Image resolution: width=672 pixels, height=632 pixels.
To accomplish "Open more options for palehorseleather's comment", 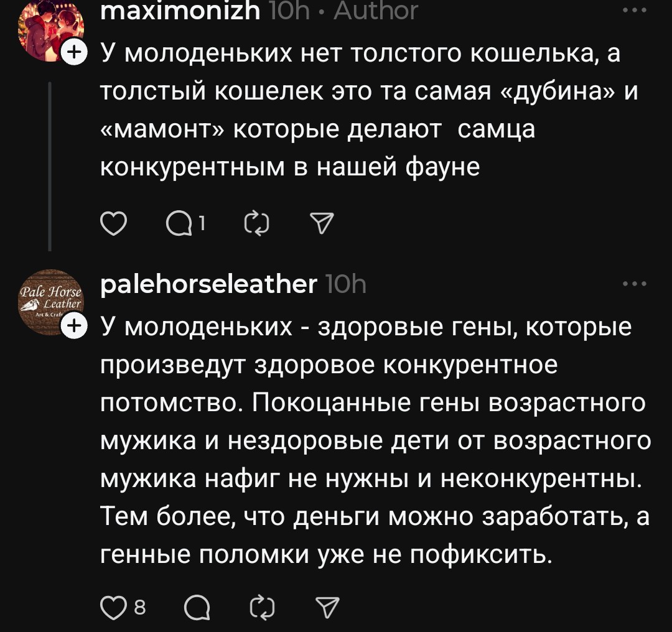I will pos(635,284).
